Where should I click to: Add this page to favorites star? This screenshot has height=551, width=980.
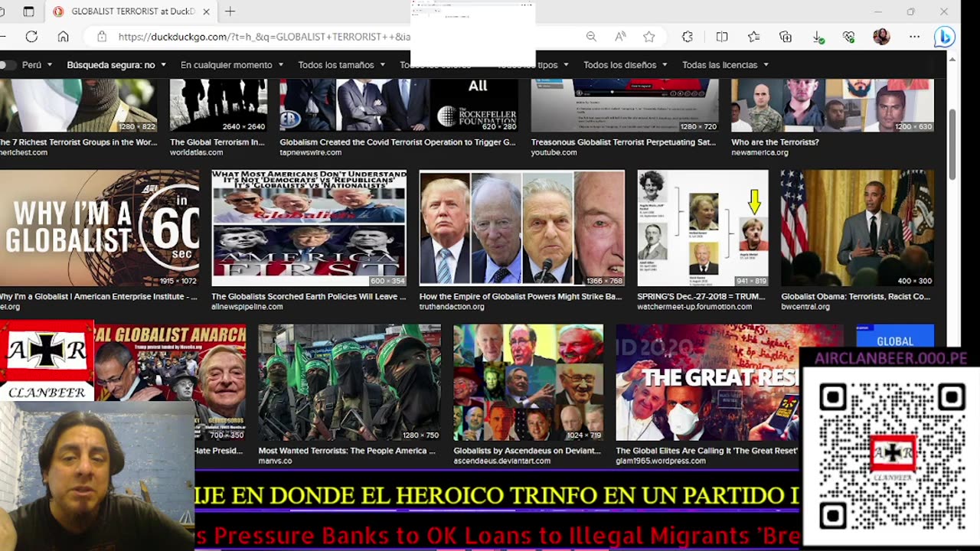649,37
